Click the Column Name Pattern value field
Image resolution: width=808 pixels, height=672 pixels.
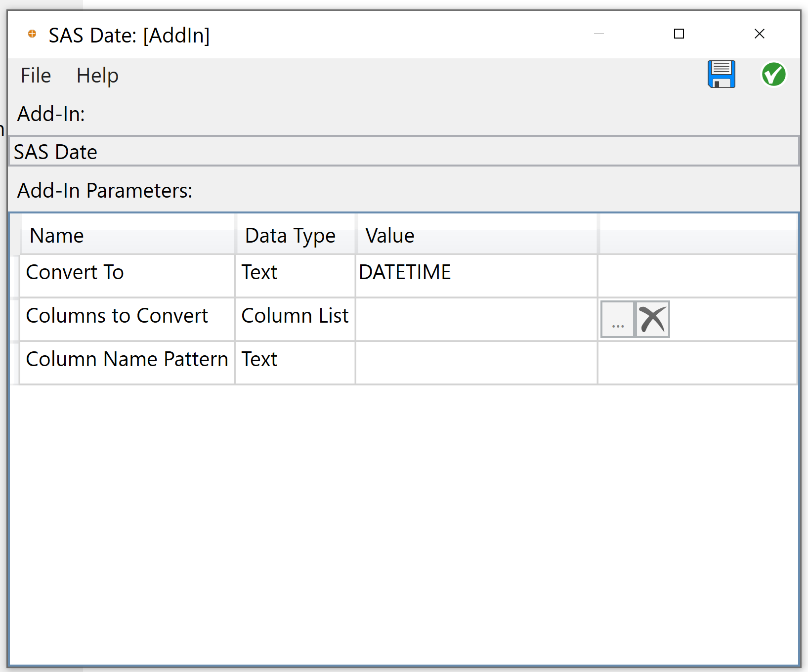474,362
